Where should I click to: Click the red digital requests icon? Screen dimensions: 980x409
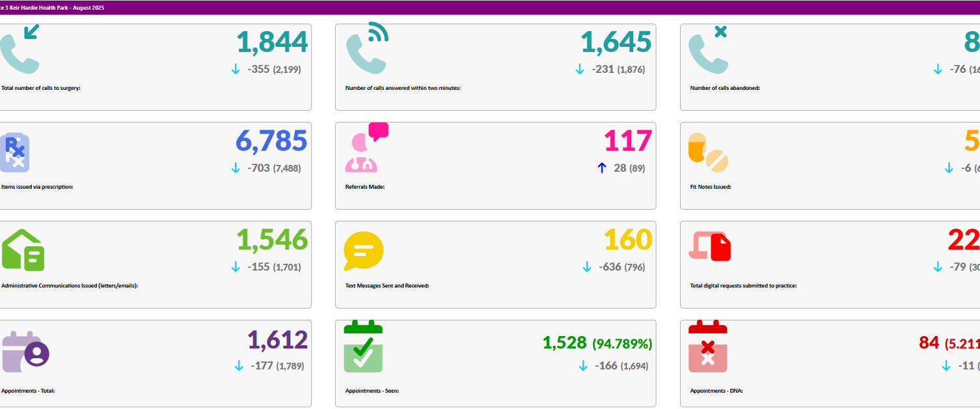coord(709,247)
